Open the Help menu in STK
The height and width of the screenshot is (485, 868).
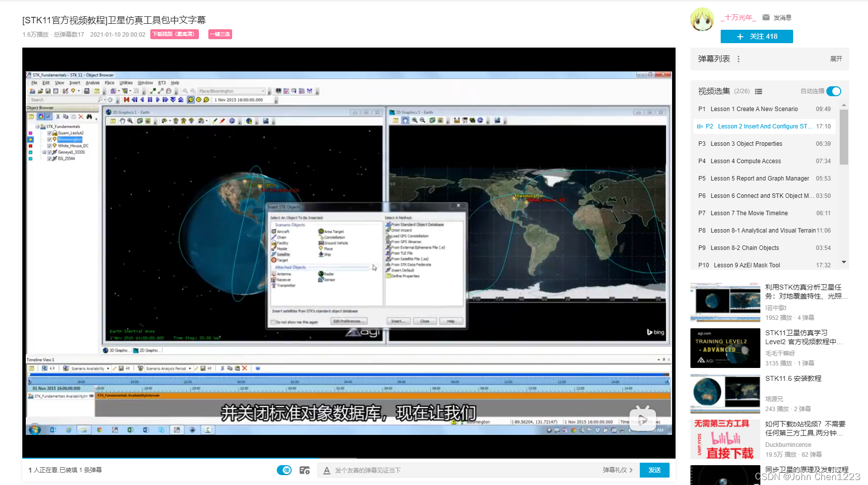click(x=175, y=83)
